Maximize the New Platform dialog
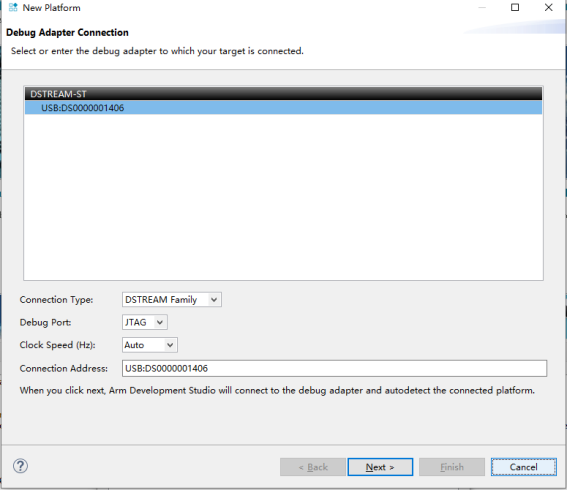567x491 pixels. 515,7
